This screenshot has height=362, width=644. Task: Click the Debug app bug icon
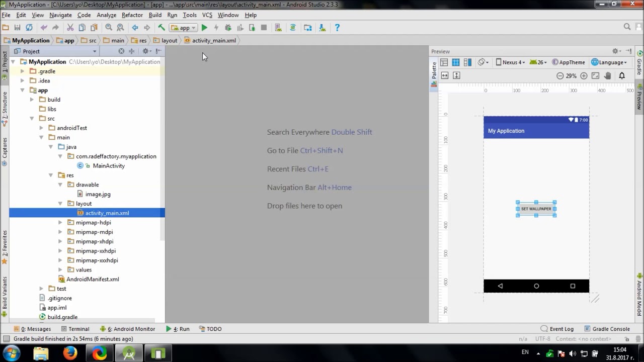point(228,28)
